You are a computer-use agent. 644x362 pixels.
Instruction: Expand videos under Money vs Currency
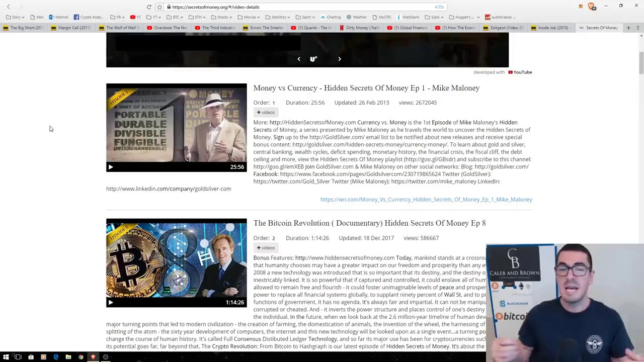coord(266,113)
